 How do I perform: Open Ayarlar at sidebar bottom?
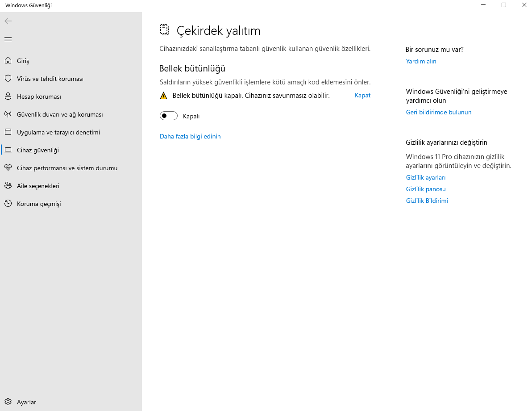point(71,402)
